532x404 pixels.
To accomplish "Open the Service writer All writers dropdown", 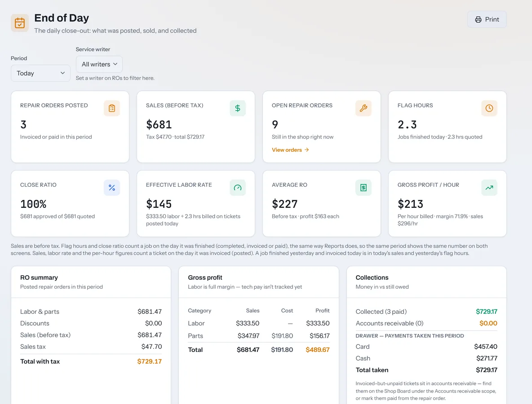I will tap(99, 64).
